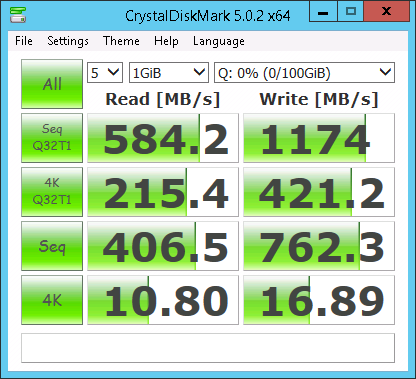Minimize the CrystalDiskMark window
Screen dimensions: 416x379
point(323,12)
